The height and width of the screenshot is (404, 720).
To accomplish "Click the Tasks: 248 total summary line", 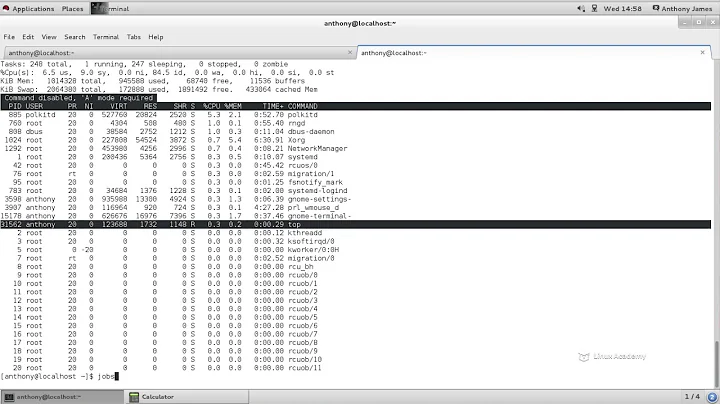I will tap(145, 64).
